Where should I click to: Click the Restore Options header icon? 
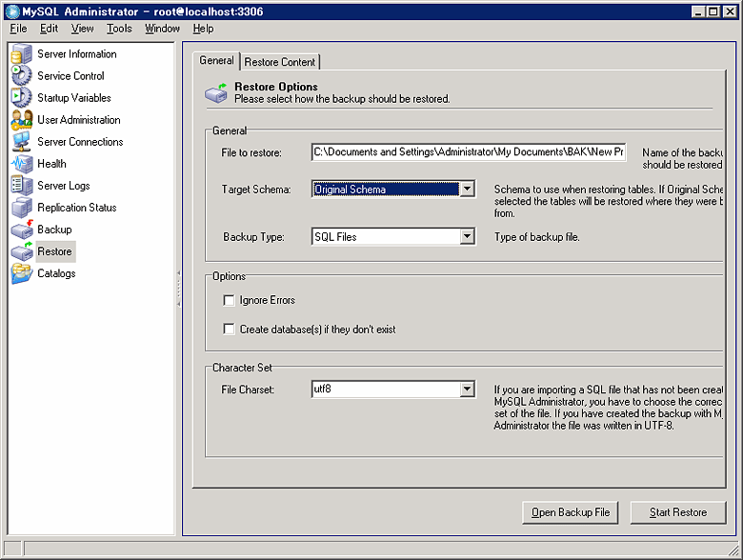[x=216, y=93]
